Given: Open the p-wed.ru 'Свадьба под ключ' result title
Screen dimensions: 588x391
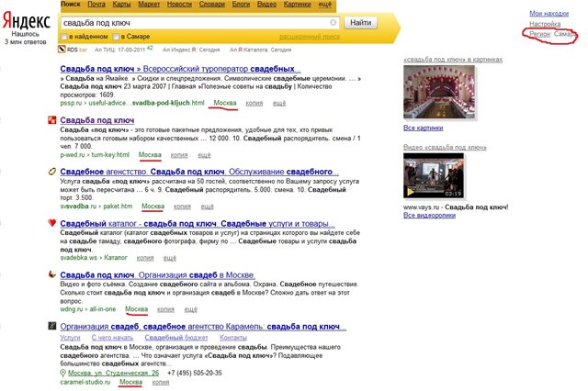Looking at the screenshot, I should point(97,120).
